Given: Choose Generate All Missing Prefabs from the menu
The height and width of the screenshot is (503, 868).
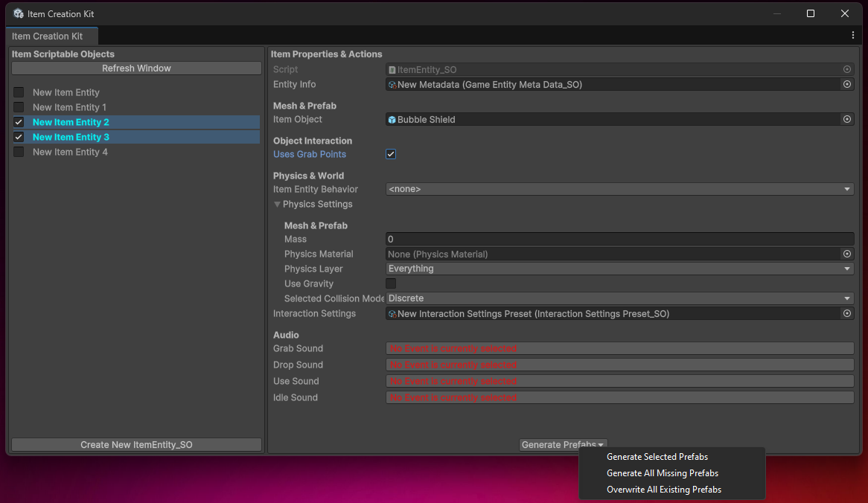Looking at the screenshot, I should point(662,472).
